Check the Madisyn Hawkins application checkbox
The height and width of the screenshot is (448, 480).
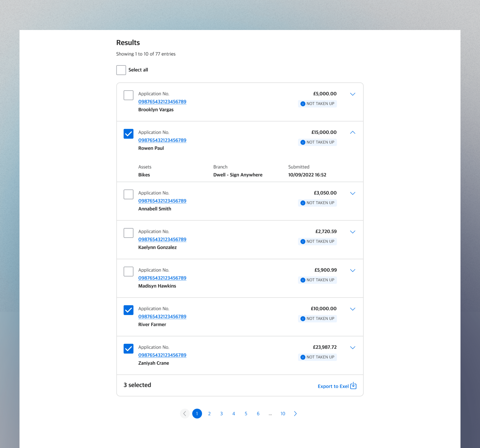pos(128,272)
